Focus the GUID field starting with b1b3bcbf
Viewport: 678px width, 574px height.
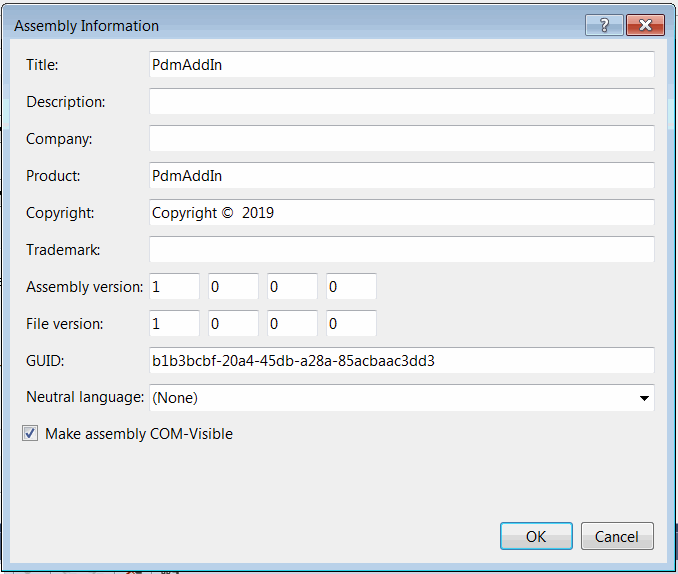(402, 360)
